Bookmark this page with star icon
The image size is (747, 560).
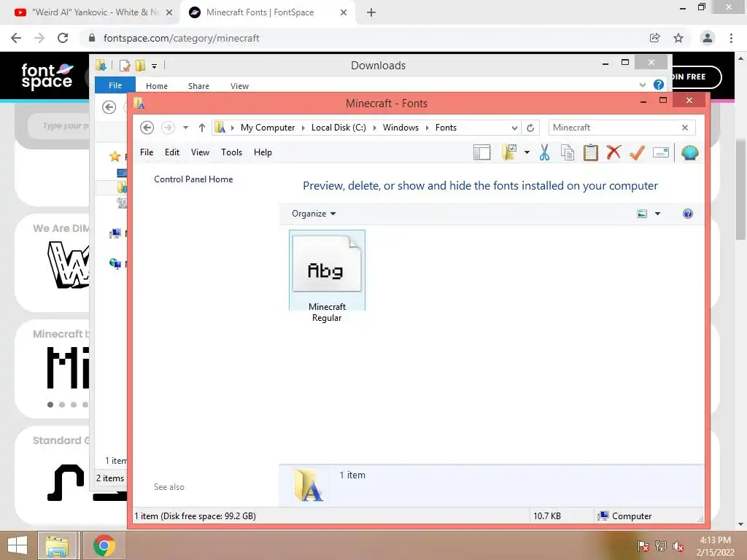[x=678, y=38]
